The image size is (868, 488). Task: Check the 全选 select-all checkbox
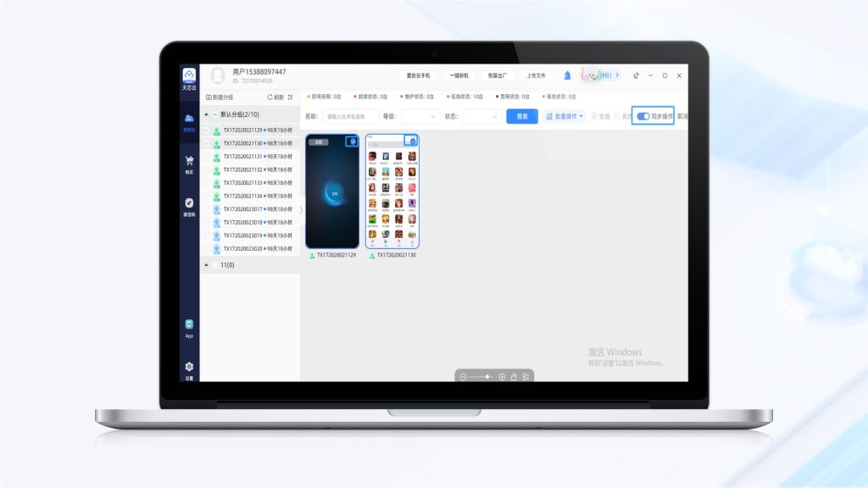coord(595,116)
